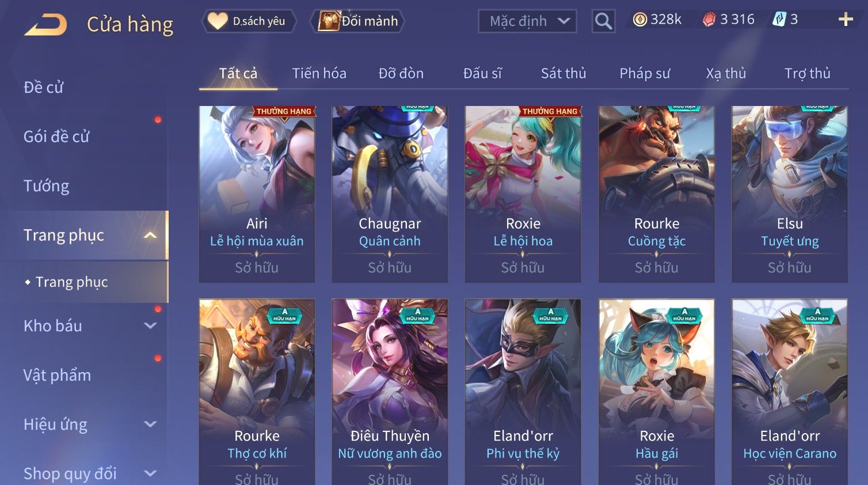Viewport: 868px width, 485px height.
Task: Select Elsu Tuyết ưng skin card
Action: [790, 194]
